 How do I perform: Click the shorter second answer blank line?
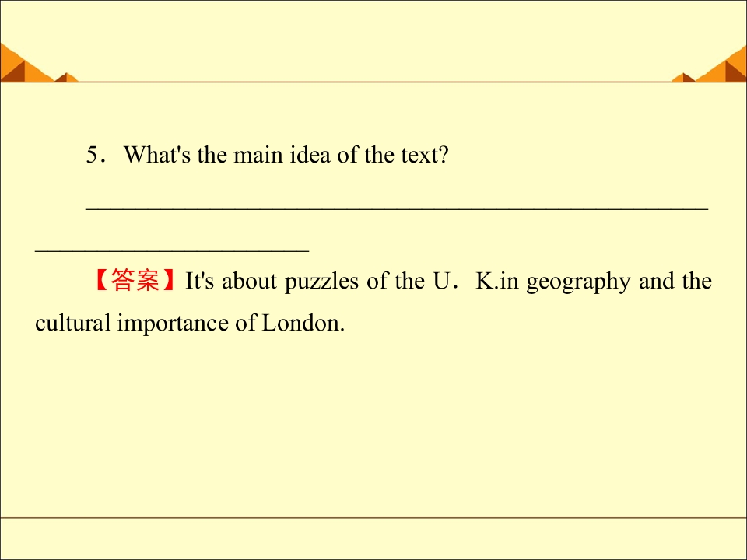click(172, 250)
